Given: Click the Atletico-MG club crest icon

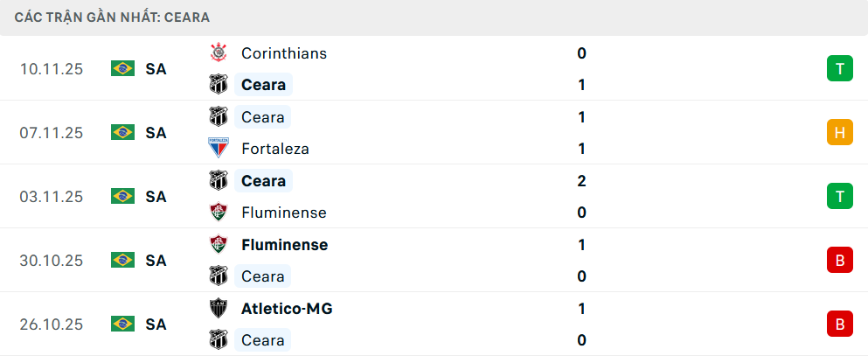Looking at the screenshot, I should [218, 309].
